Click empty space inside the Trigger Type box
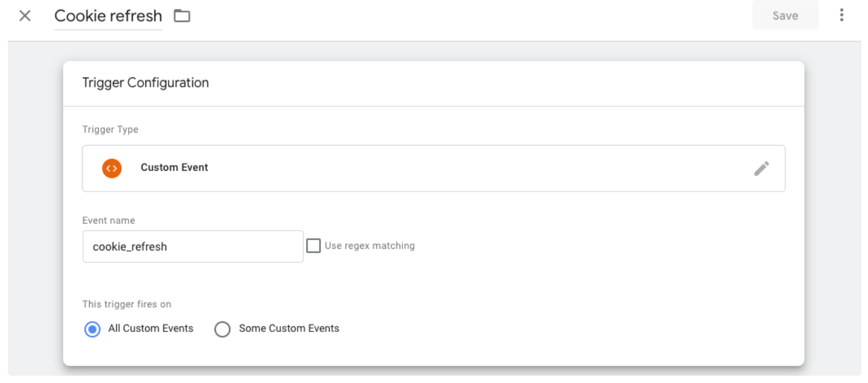The height and width of the screenshot is (383, 868). pyautogui.click(x=449, y=168)
